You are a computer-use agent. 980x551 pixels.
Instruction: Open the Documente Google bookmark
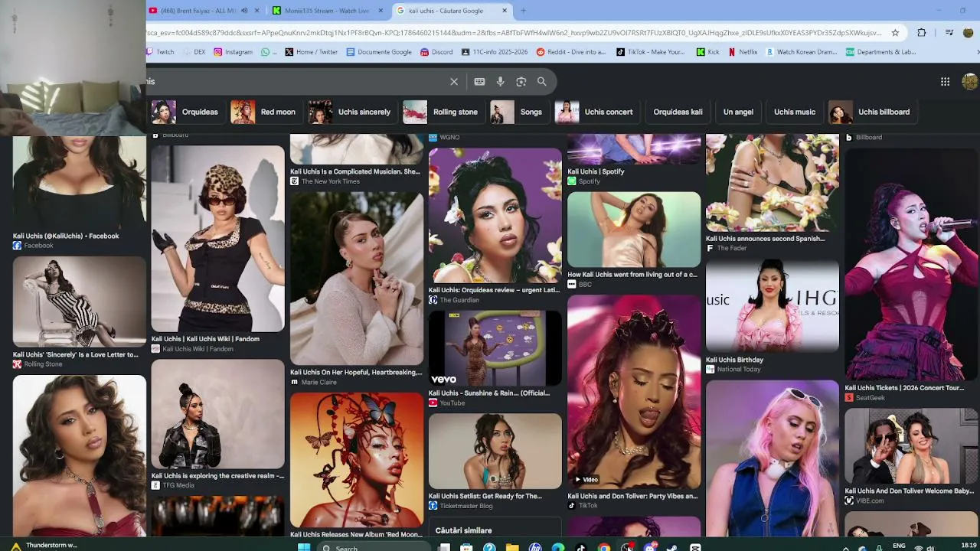click(x=379, y=52)
